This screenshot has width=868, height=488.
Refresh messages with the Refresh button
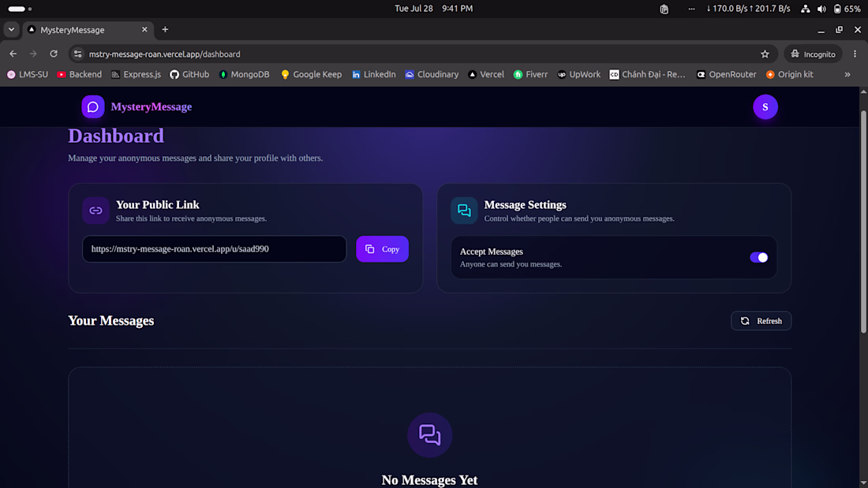tap(761, 321)
